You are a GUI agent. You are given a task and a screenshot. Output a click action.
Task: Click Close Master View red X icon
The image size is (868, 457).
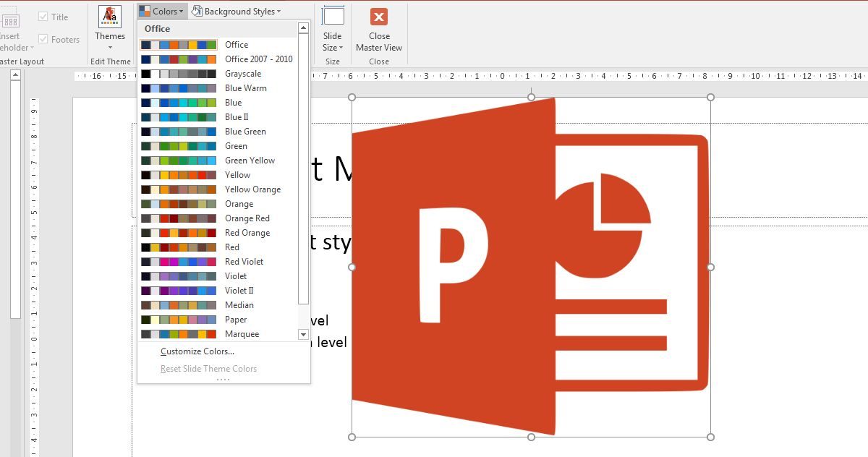379,17
